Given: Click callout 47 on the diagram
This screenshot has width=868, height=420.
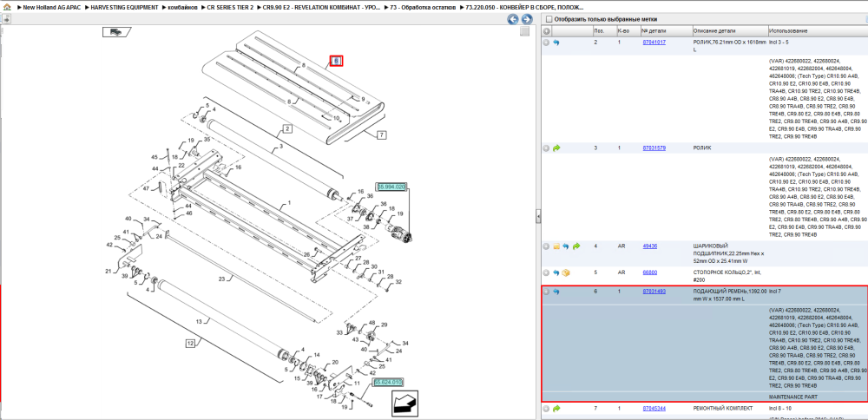Looking at the screenshot, I should coord(146,188).
